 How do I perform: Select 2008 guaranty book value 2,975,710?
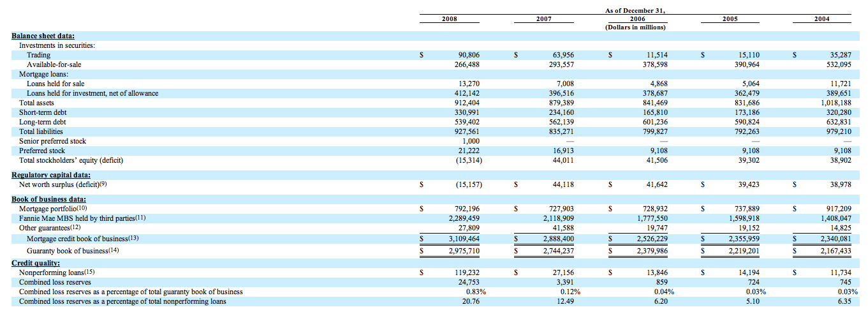tap(464, 251)
